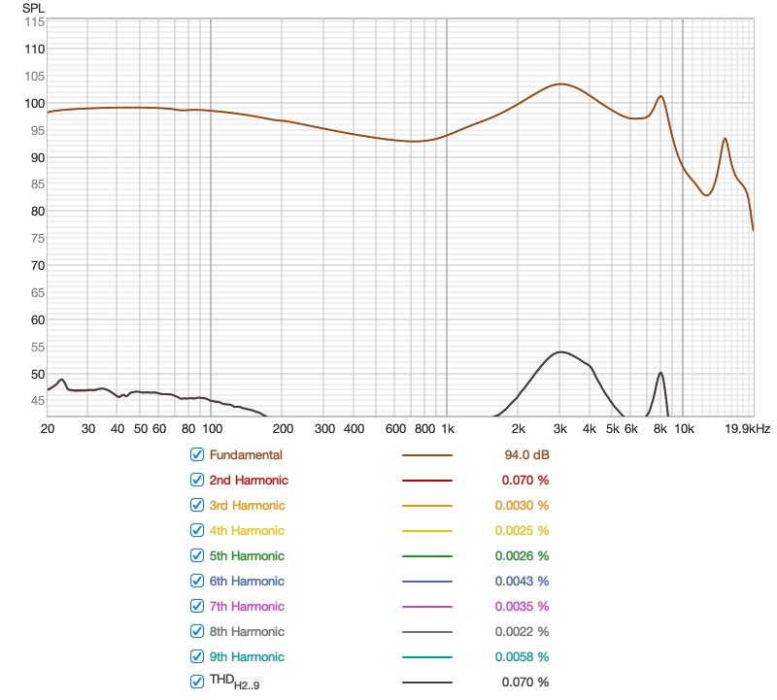The image size is (777, 700).
Task: Click the 0.0026 % value
Action: point(522,556)
